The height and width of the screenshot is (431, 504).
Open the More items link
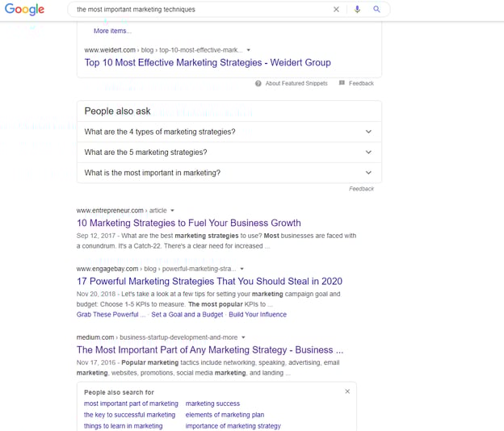112,31
